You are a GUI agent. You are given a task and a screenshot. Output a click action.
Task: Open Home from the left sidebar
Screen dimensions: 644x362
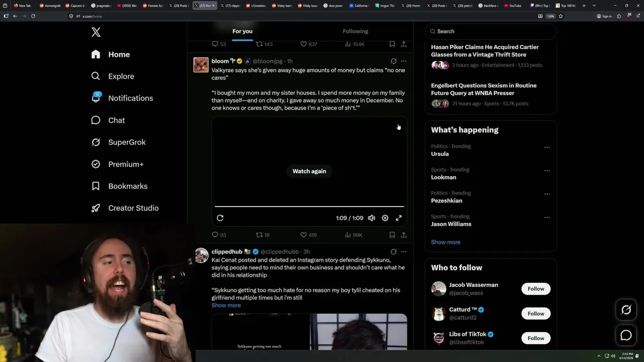tap(111, 54)
